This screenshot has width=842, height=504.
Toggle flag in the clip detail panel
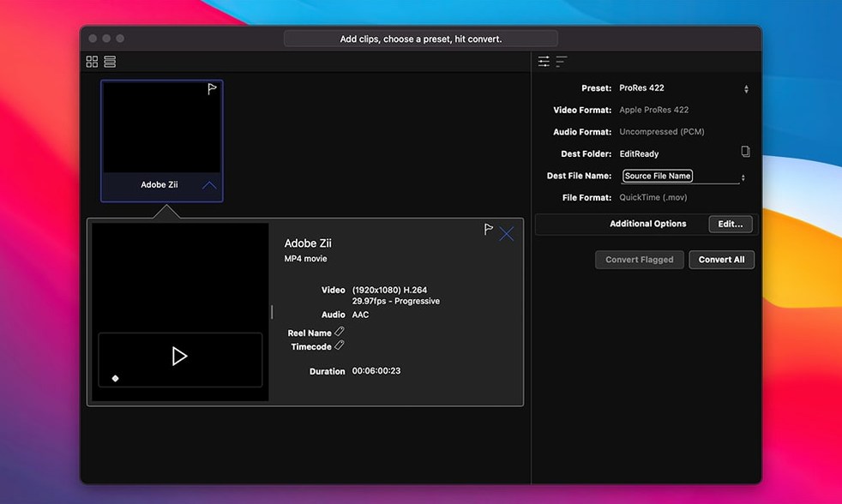point(488,230)
